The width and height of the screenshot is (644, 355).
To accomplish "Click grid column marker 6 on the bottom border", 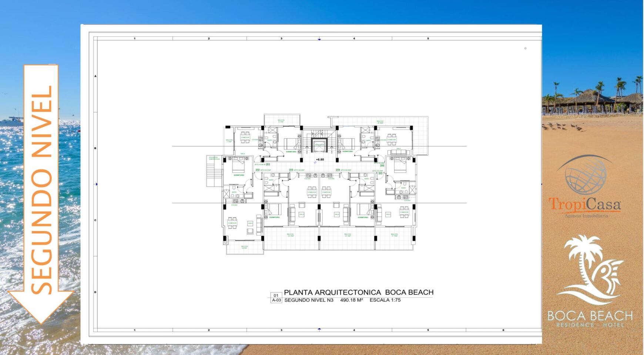I will coord(503,330).
